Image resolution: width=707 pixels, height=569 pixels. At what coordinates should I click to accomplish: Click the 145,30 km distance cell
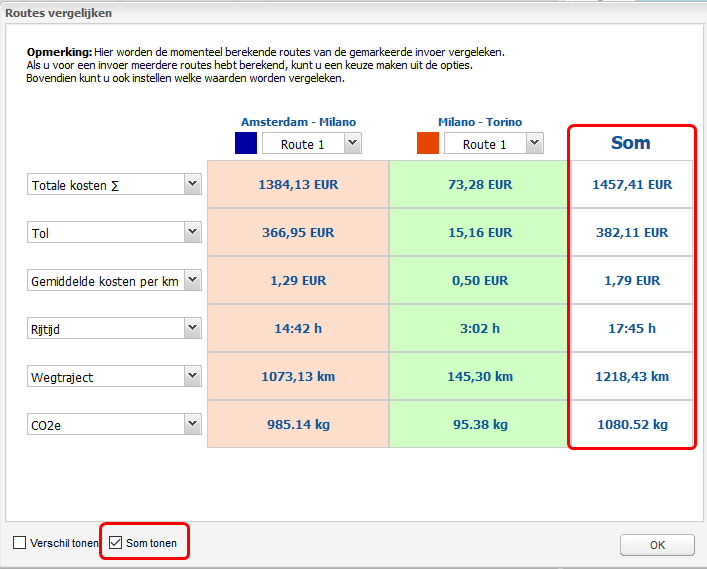point(480,376)
